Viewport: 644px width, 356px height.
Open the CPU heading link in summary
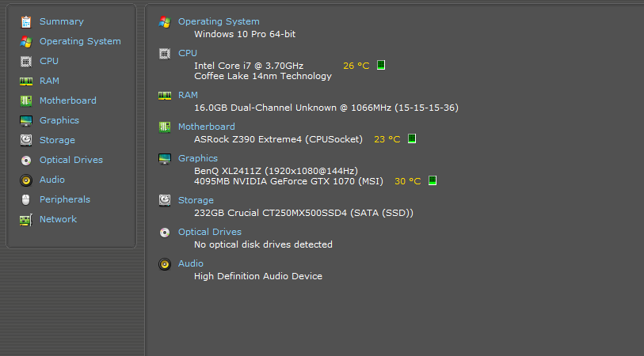point(188,53)
